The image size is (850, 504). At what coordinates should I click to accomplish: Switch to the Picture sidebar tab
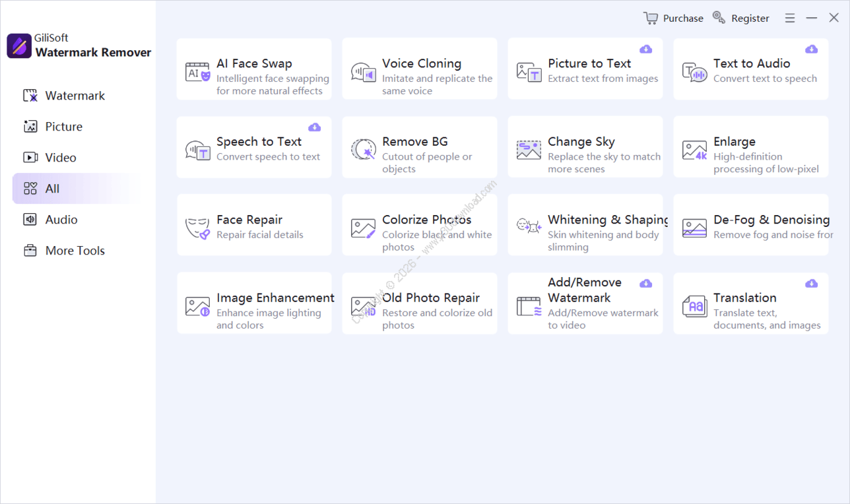tap(63, 127)
